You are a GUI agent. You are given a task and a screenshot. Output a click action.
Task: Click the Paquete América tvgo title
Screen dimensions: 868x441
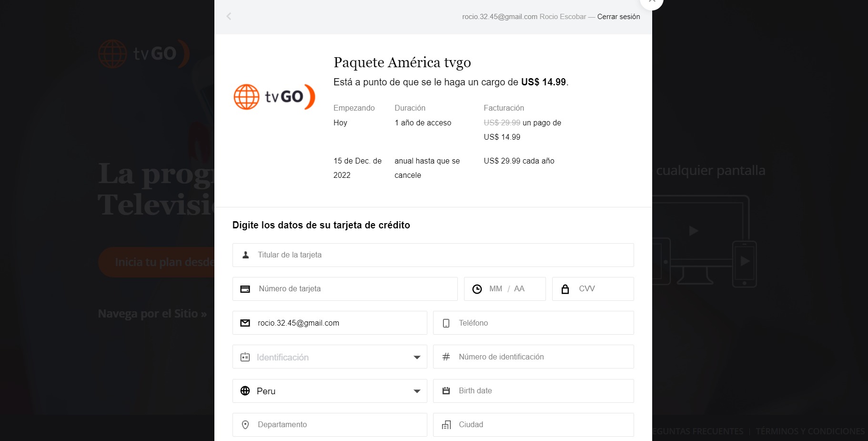click(x=402, y=62)
